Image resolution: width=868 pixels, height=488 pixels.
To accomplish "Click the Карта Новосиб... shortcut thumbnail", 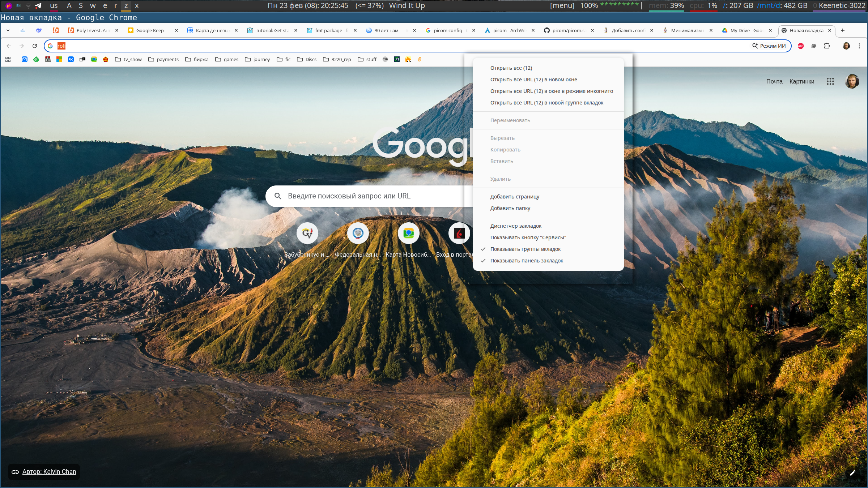I will 408,233.
